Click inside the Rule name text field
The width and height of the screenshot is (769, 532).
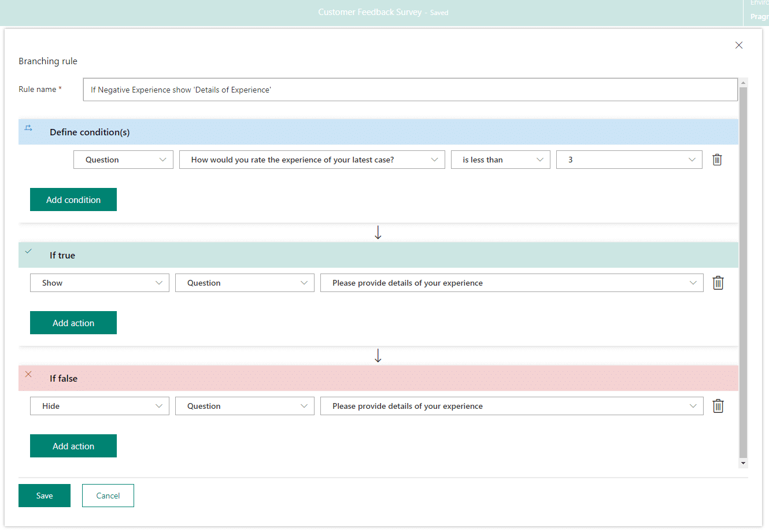[409, 90]
